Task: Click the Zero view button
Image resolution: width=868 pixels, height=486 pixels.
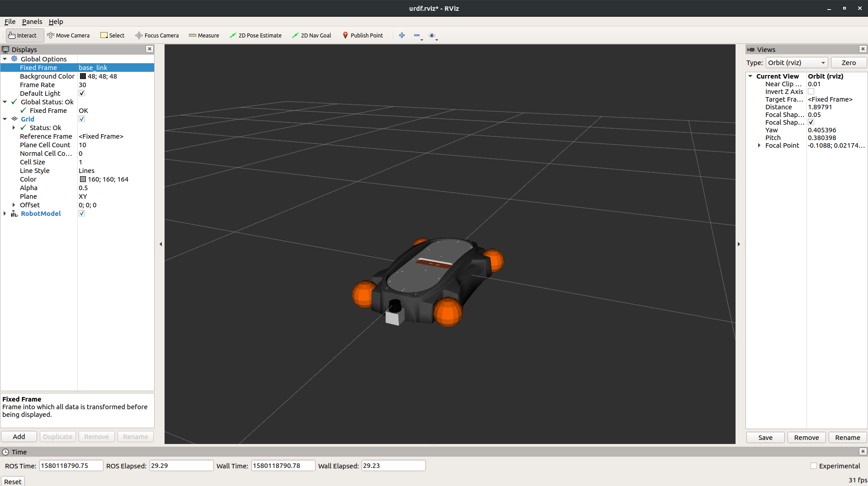Action: point(849,62)
